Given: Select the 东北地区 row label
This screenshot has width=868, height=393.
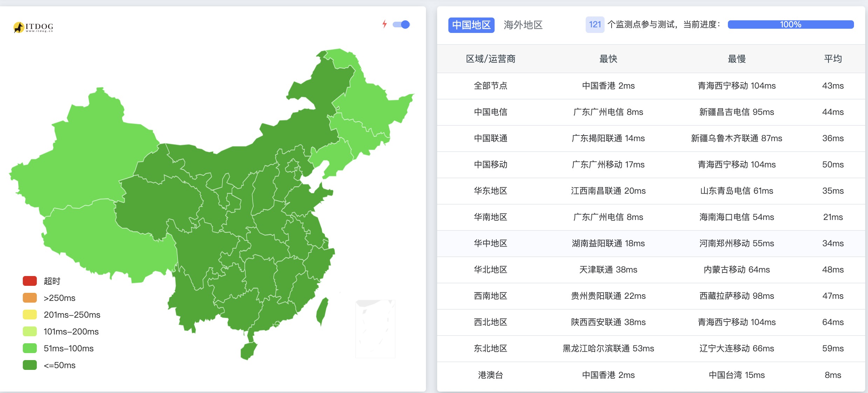Looking at the screenshot, I should point(490,349).
